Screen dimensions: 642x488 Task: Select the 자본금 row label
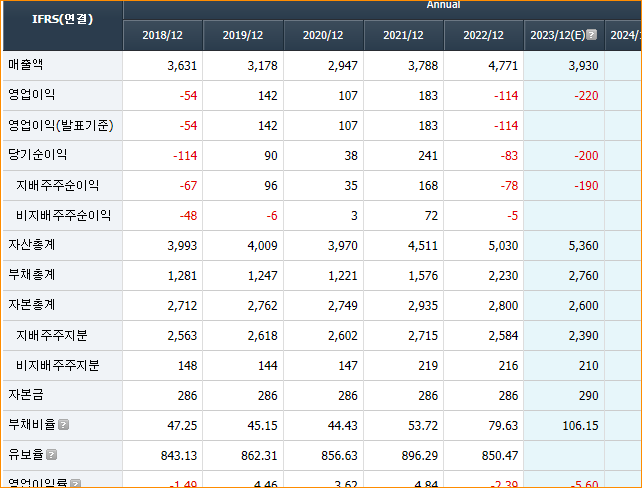[x=25, y=394]
